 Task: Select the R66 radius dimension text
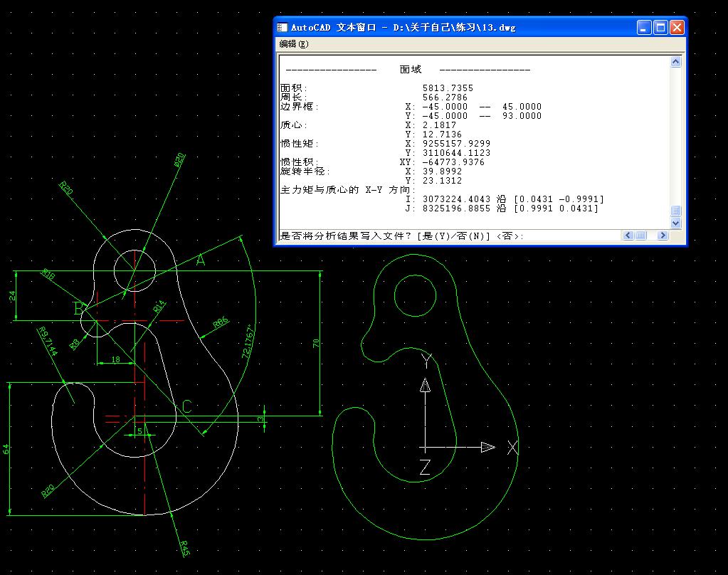click(221, 322)
